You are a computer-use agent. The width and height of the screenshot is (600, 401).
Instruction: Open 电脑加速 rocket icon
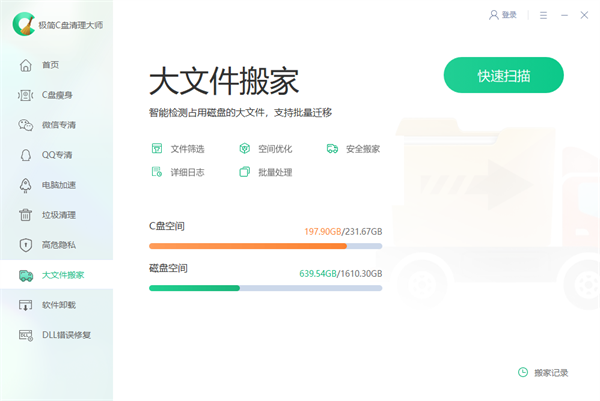click(x=25, y=185)
